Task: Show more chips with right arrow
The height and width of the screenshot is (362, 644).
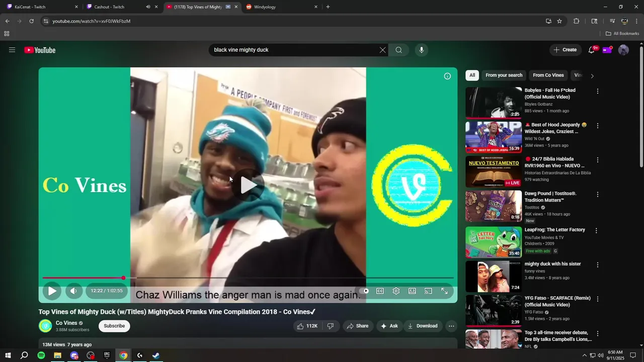Action: pos(592,76)
